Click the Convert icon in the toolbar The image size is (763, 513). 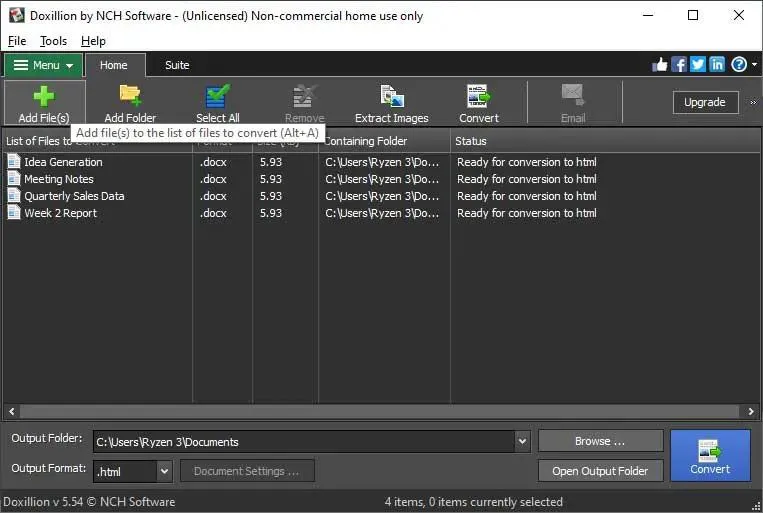pos(478,98)
